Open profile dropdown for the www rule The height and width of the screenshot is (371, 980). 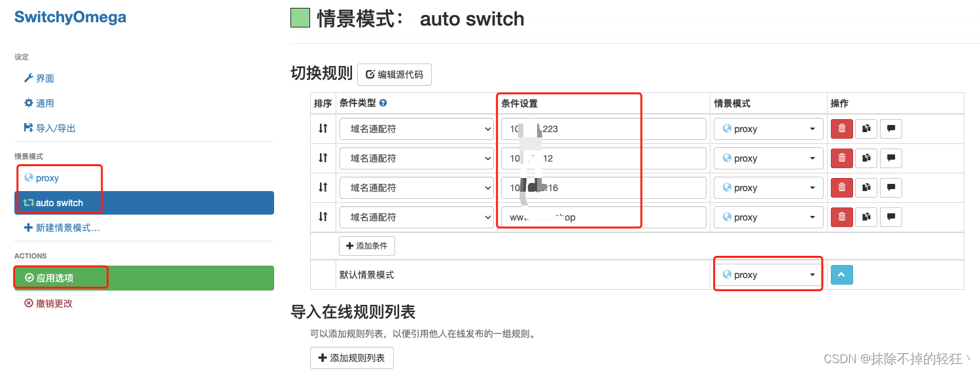[x=769, y=217]
